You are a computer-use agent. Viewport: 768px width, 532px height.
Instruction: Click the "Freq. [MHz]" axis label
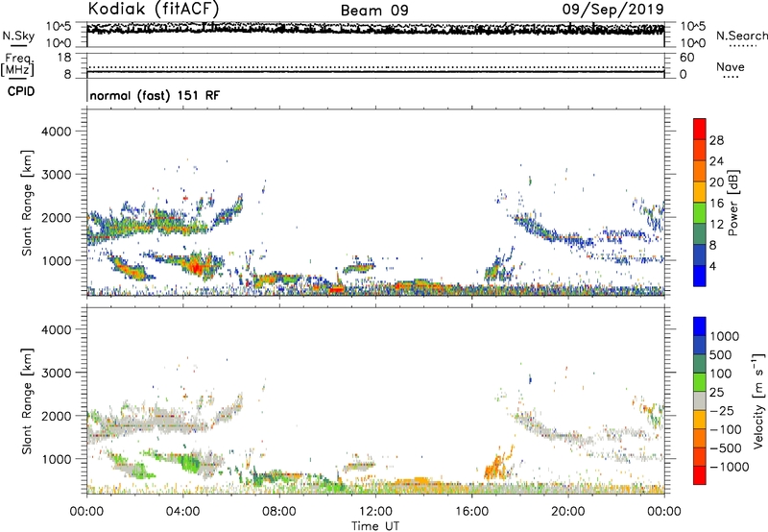[x=17, y=65]
